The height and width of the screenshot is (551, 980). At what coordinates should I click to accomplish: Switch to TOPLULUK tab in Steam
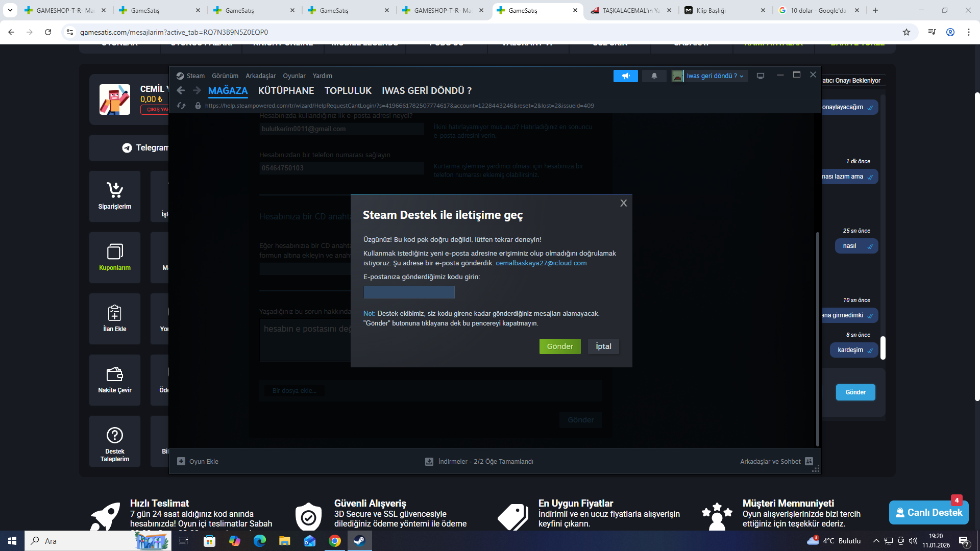(348, 91)
